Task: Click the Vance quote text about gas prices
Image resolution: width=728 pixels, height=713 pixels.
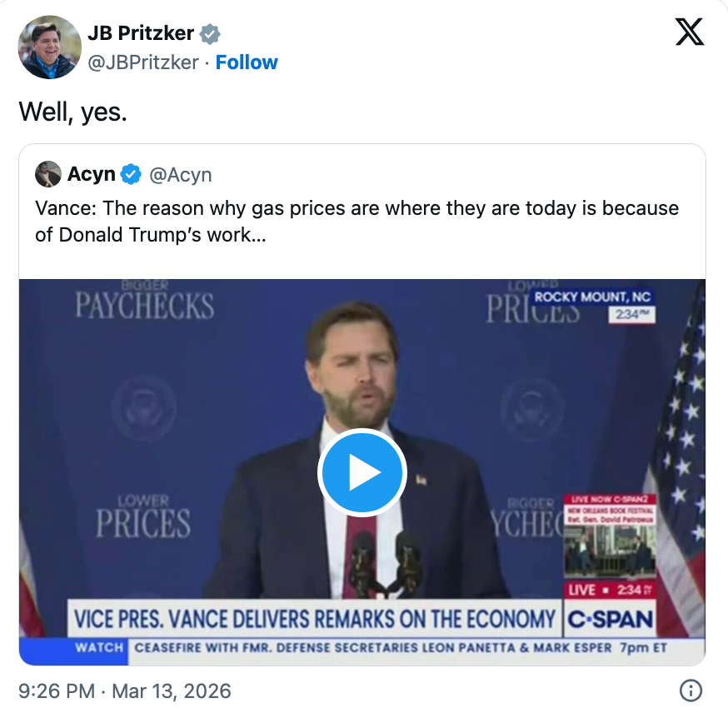Action: [x=357, y=221]
